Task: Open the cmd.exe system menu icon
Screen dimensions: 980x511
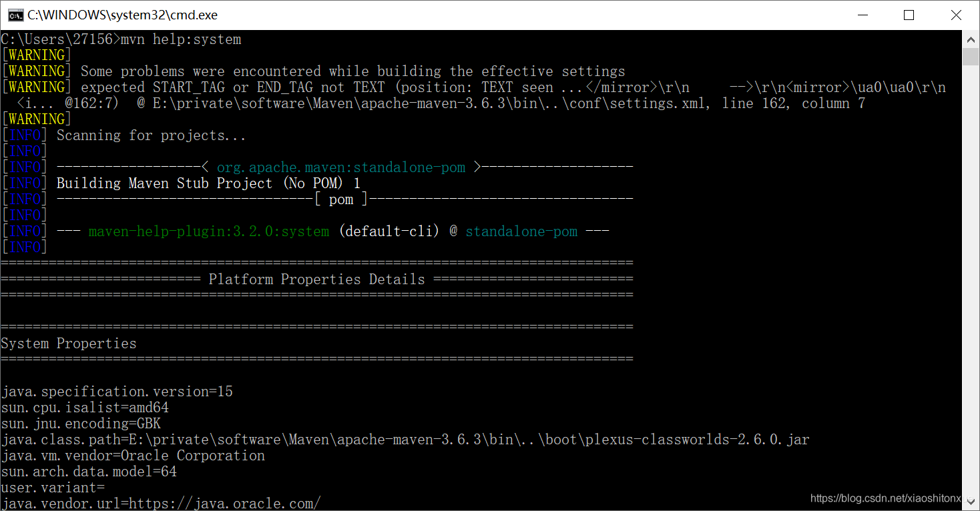Action: pyautogui.click(x=17, y=15)
